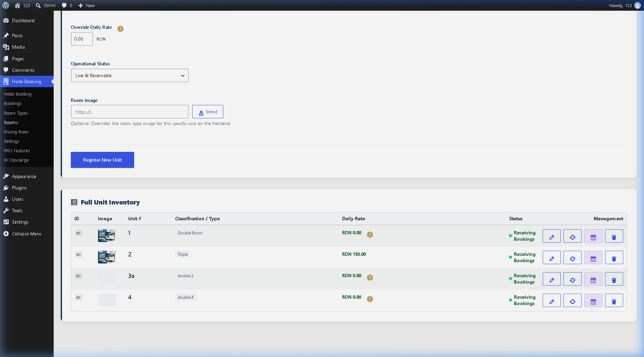The image size is (644, 357).
Task: Click the warning icon next to unit 1 rate
Action: pyautogui.click(x=370, y=235)
